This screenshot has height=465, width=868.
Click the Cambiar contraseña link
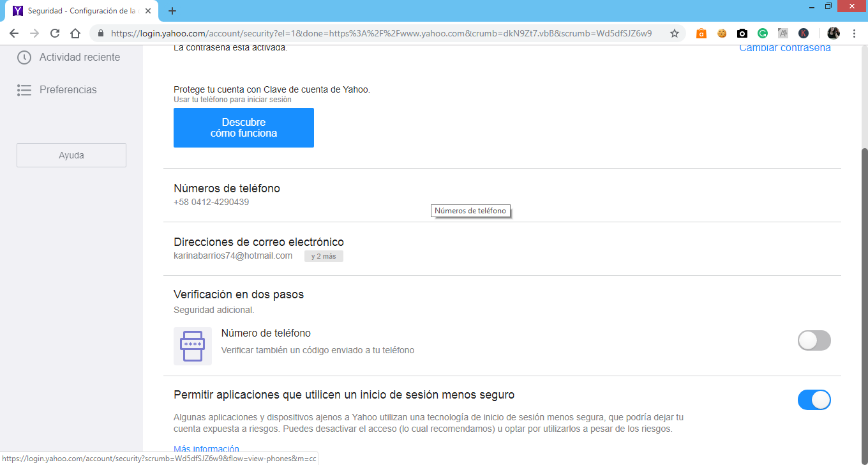(x=785, y=48)
